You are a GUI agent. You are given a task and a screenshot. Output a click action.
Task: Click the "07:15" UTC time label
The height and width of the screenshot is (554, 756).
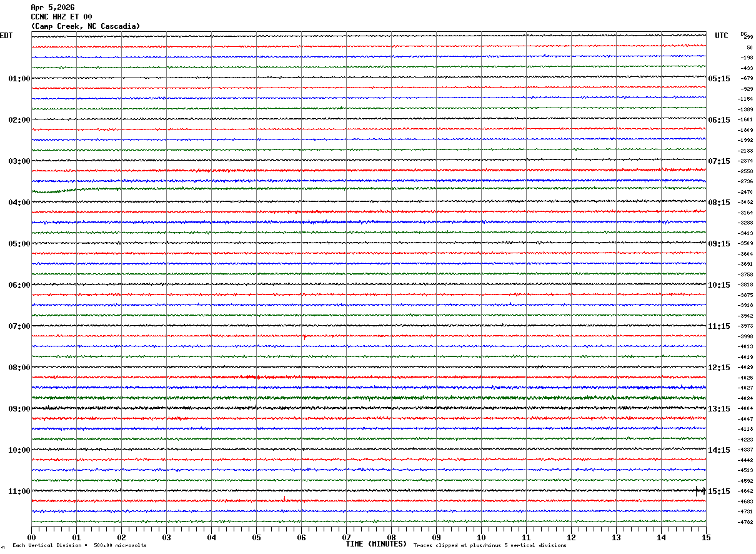[x=719, y=161]
